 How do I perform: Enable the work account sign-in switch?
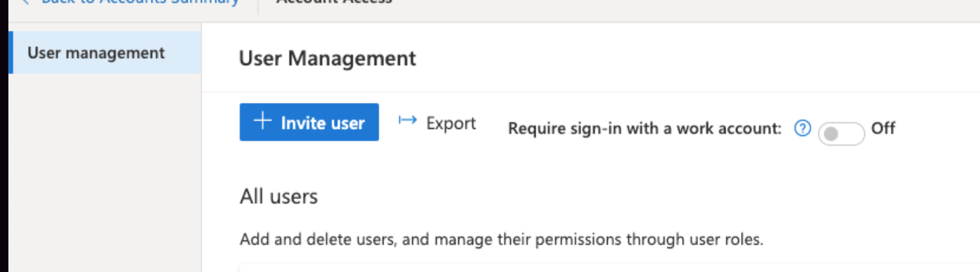(841, 135)
